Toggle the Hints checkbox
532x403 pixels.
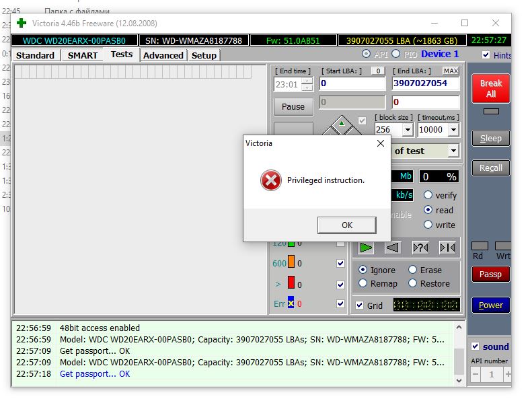click(486, 55)
